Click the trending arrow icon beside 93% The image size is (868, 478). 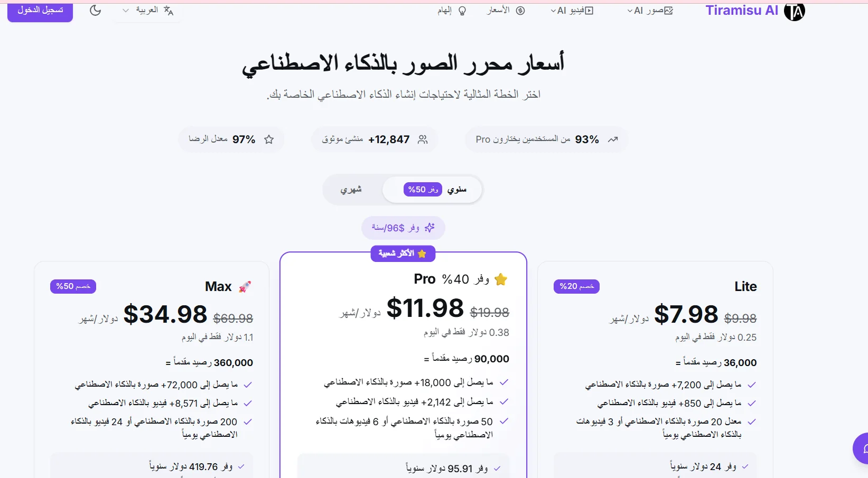[613, 139]
